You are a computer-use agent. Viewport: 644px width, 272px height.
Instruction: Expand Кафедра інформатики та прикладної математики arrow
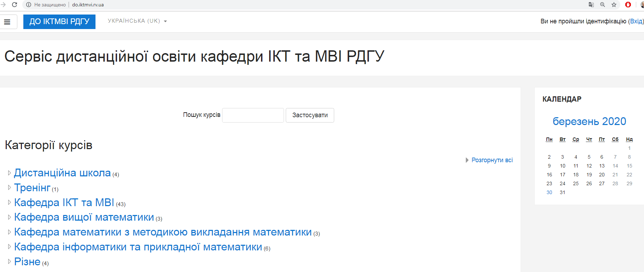[10, 247]
